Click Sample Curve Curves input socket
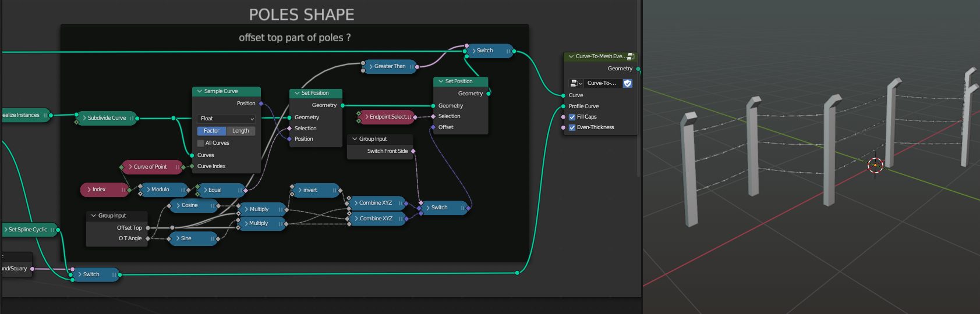This screenshot has height=314, width=980. [192, 155]
